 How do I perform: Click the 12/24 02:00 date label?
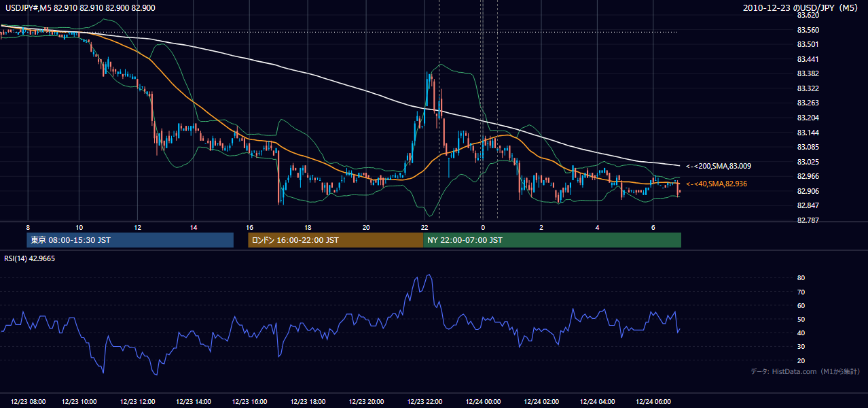coord(541,401)
